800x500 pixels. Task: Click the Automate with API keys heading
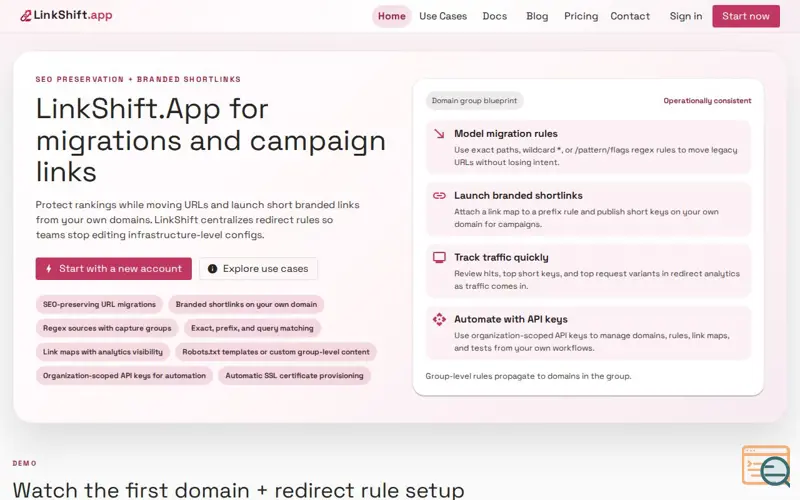tap(511, 319)
